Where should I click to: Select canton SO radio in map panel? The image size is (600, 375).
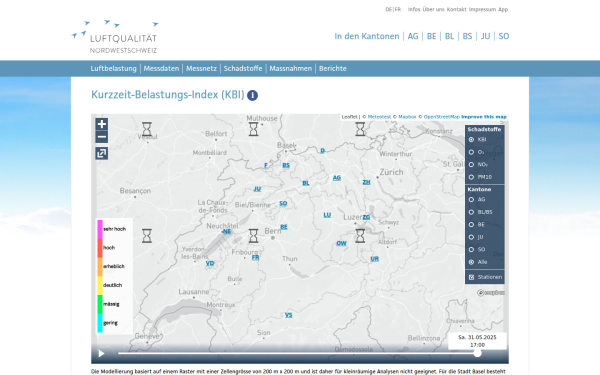(x=471, y=249)
